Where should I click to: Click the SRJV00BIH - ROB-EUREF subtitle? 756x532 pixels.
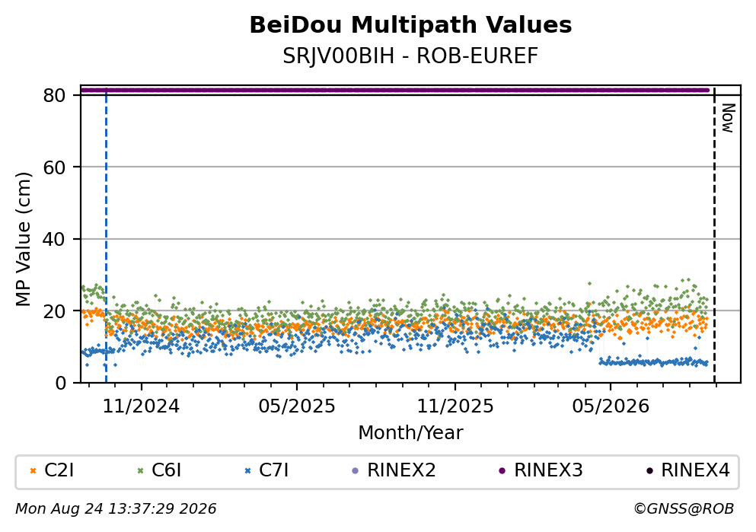410,56
